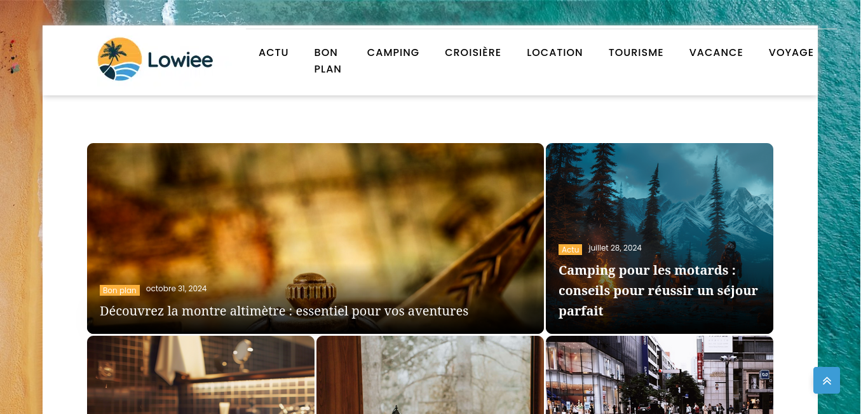Viewport: 868px width, 414px height.
Task: Go to the CAMPING section
Action: click(x=393, y=53)
